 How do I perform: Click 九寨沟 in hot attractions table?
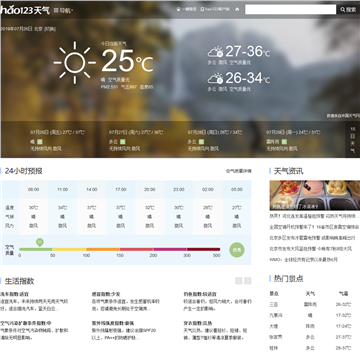coord(276,315)
